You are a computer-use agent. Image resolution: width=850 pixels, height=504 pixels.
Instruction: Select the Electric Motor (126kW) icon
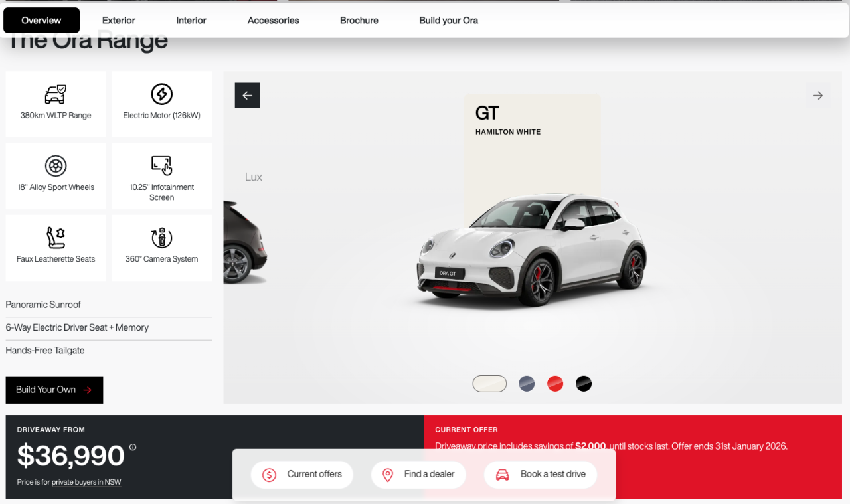click(x=161, y=94)
